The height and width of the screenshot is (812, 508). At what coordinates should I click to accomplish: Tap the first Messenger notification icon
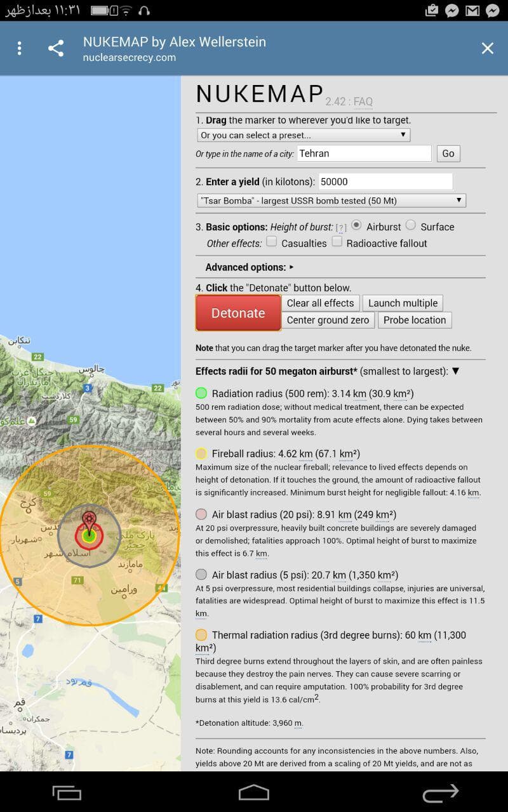(x=451, y=10)
